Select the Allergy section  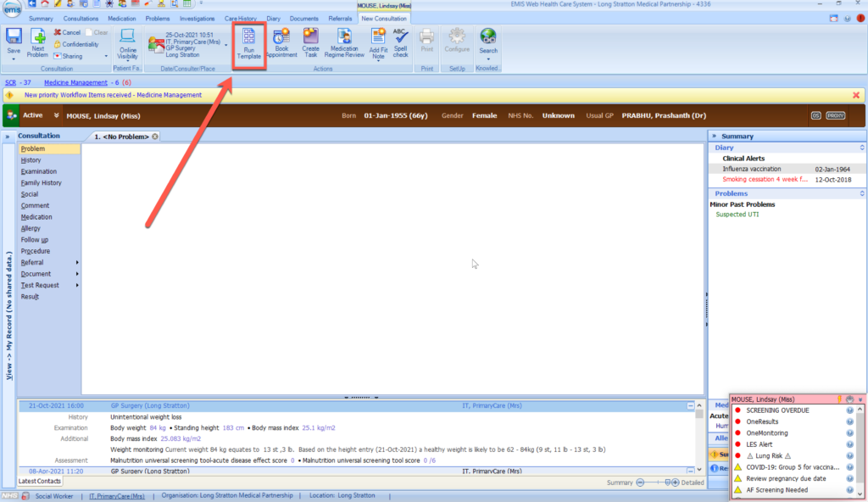tap(31, 228)
